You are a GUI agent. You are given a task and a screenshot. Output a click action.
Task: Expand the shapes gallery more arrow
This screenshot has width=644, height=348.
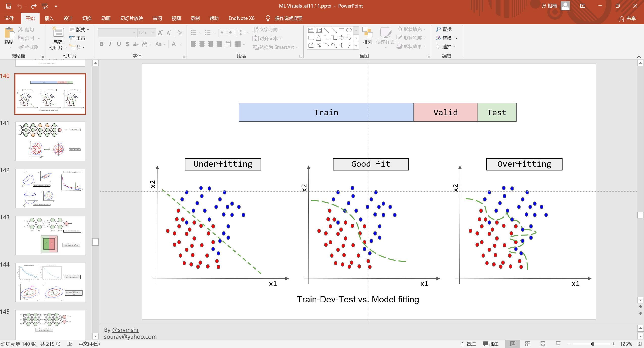[356, 46]
